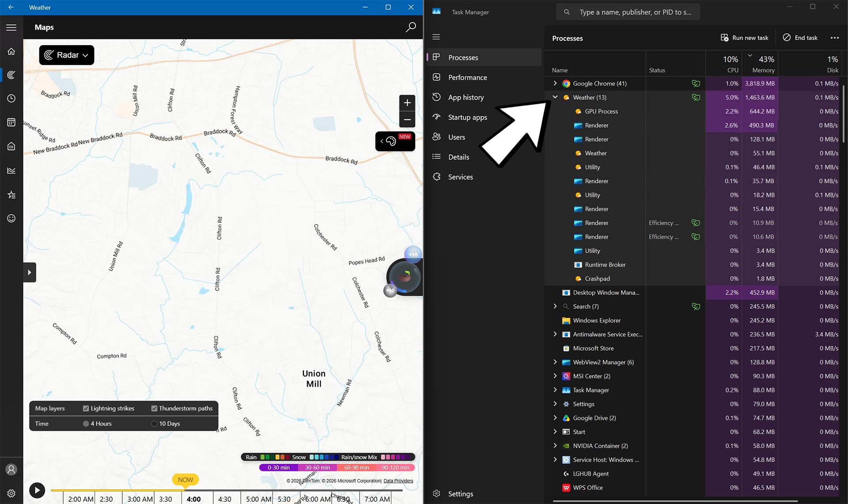Toggle the Lightning strikes checkbox
This screenshot has width=848, height=504.
[x=86, y=409]
